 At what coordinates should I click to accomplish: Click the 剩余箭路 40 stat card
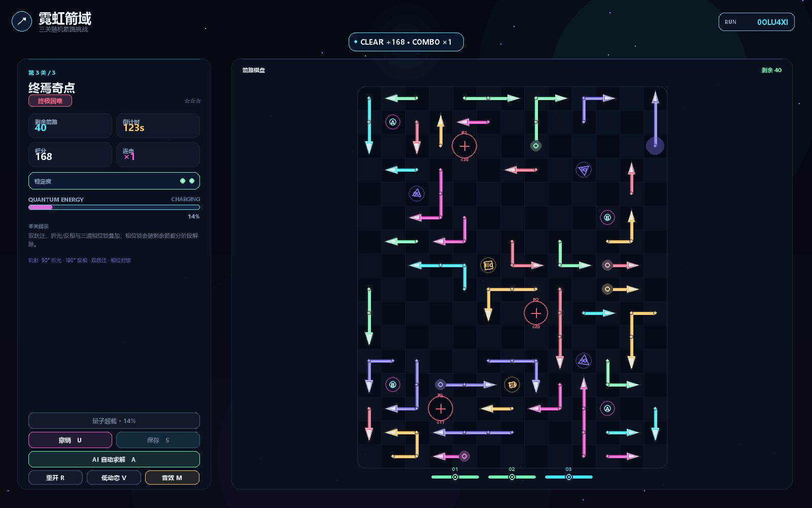click(x=70, y=125)
